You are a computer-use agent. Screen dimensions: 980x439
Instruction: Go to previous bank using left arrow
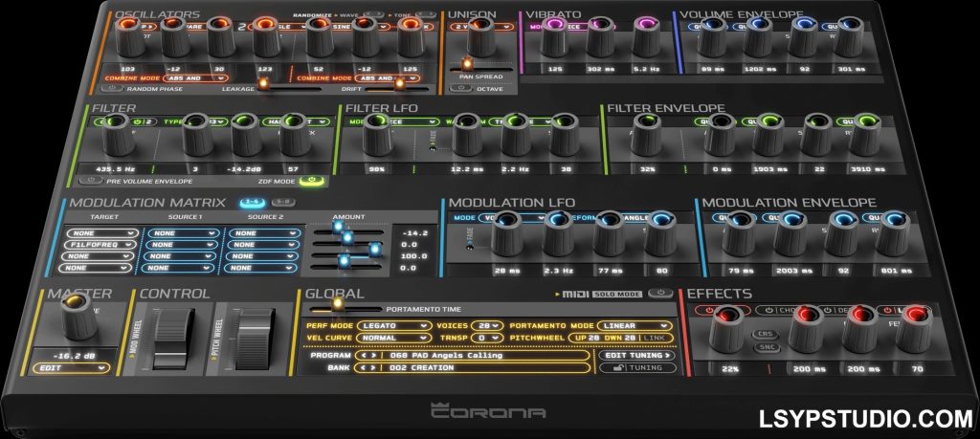[361, 368]
